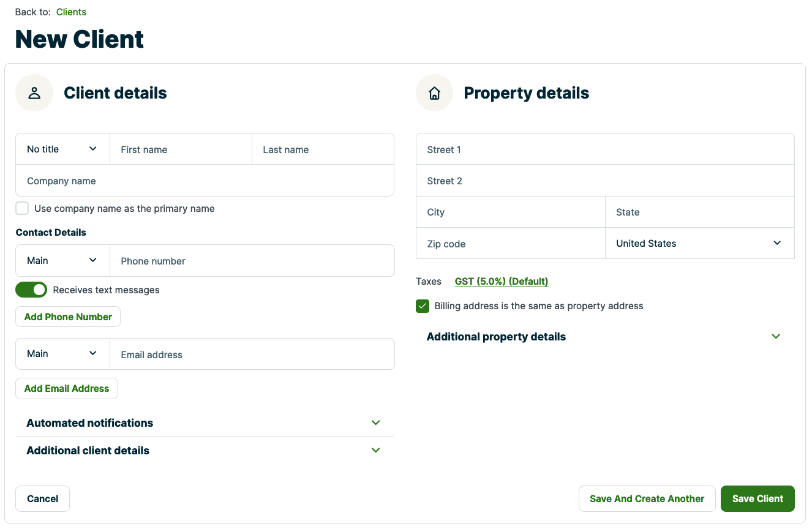812x529 pixels.
Task: Expand Additional property details section
Action: click(x=604, y=337)
